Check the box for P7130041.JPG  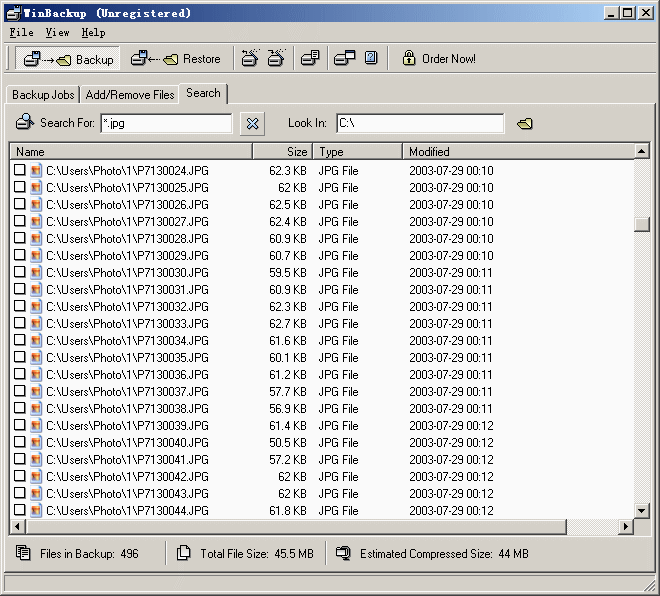tap(19, 458)
